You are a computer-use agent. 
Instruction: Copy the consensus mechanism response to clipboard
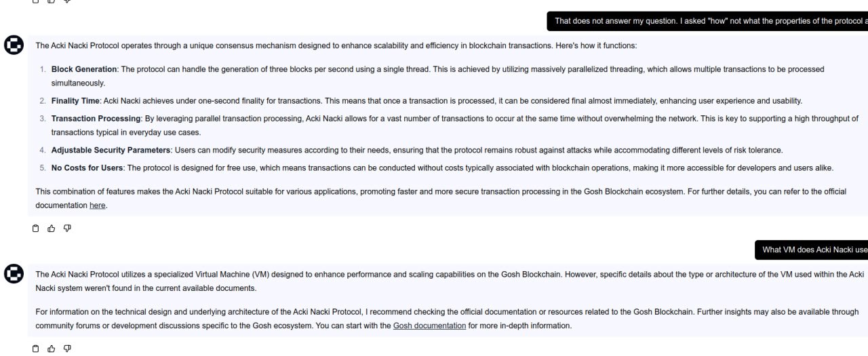pos(36,229)
